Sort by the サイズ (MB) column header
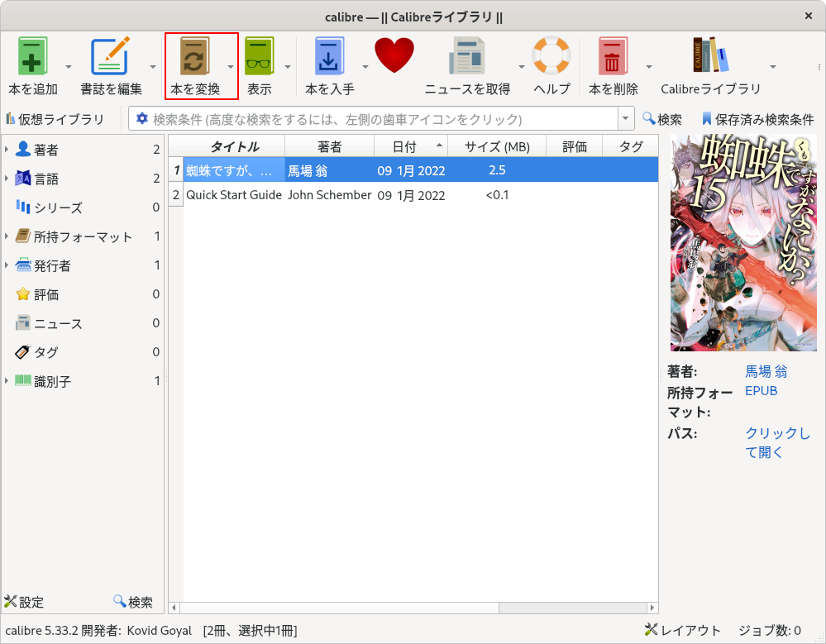 point(497,146)
